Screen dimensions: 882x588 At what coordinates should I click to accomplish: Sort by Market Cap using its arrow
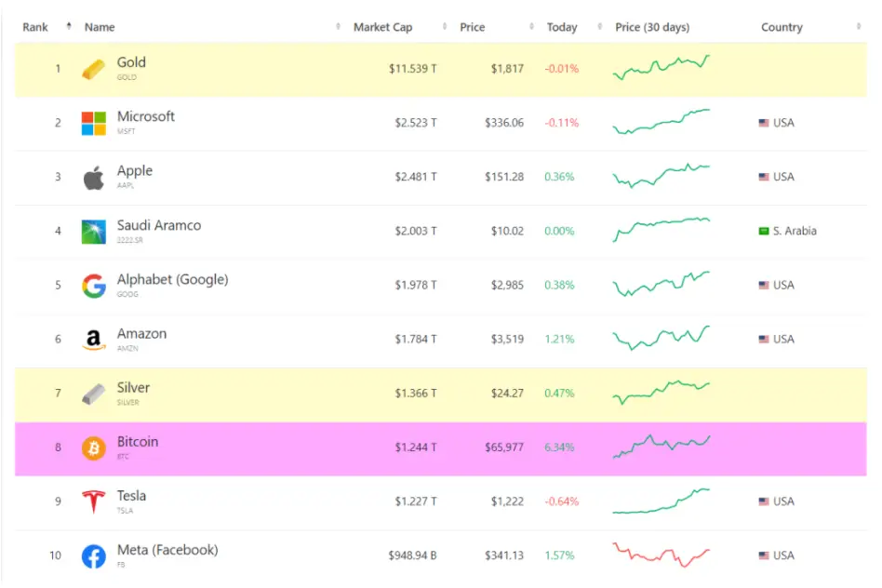tap(445, 26)
